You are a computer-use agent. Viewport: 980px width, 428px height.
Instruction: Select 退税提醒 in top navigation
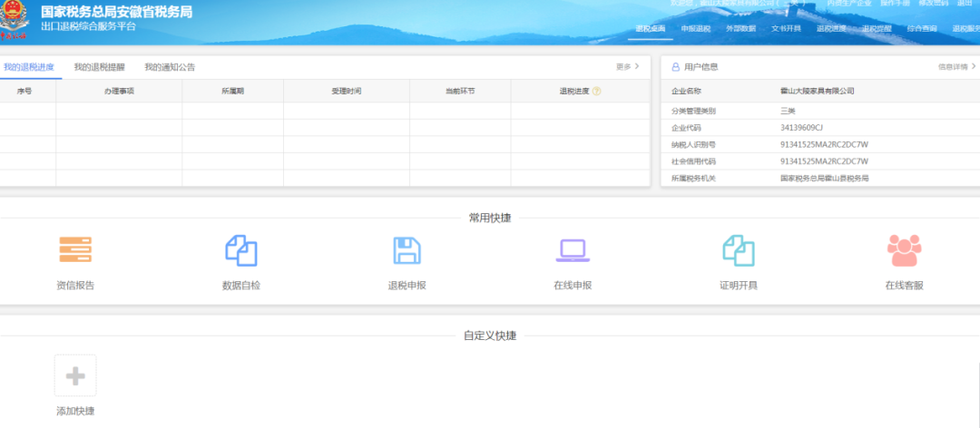[x=877, y=29]
